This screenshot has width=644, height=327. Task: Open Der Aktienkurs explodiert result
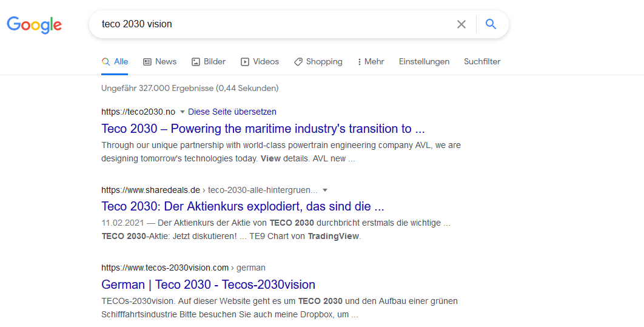243,206
